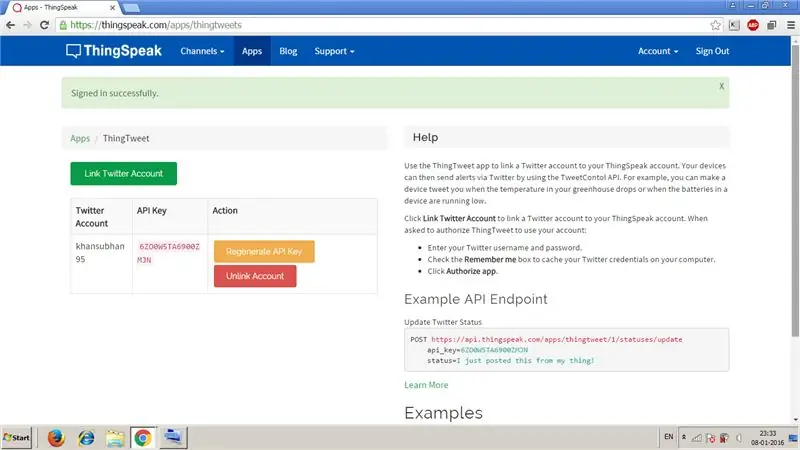
Task: Open the network computers taskbar icon
Action: (x=173, y=438)
